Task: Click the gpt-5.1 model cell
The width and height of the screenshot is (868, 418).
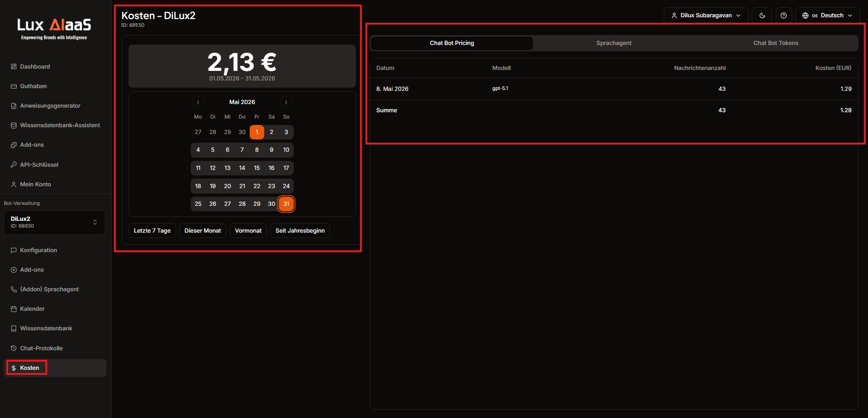Action: (500, 89)
